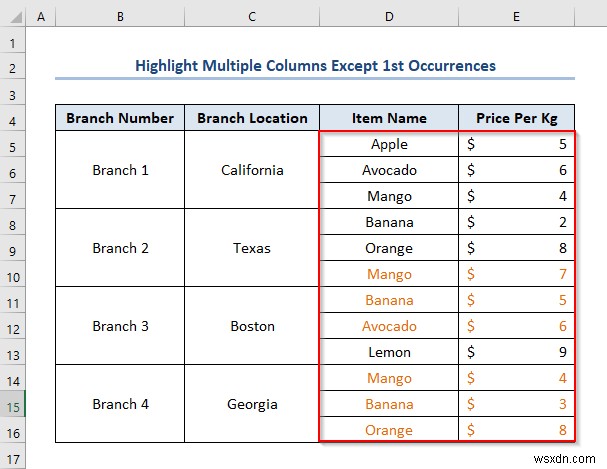Click the 'Item Name' header cell
Image resolution: width=607 pixels, height=469 pixels.
(389, 118)
